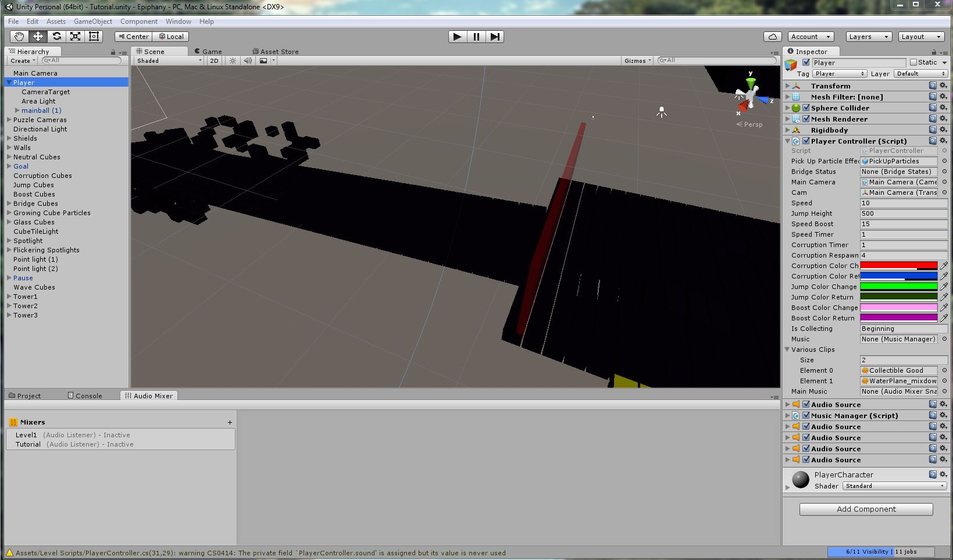Open Corruption Color Change swatch
953x560 pixels.
[898, 266]
